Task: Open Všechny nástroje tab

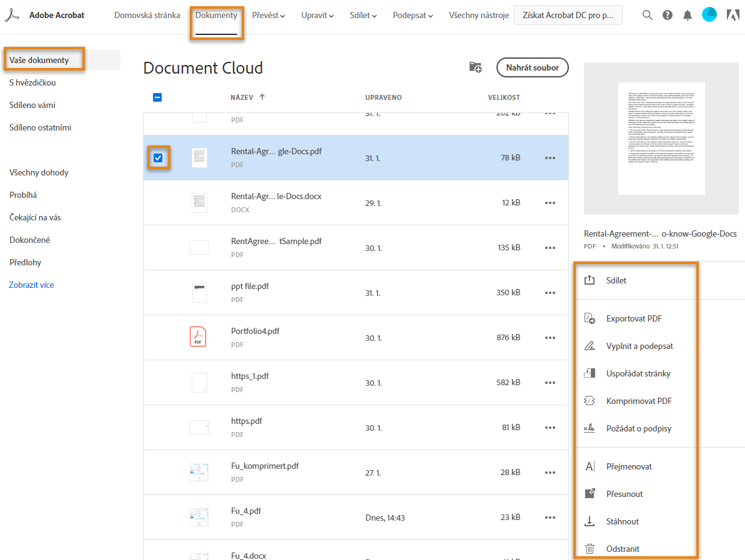Action: [x=479, y=15]
